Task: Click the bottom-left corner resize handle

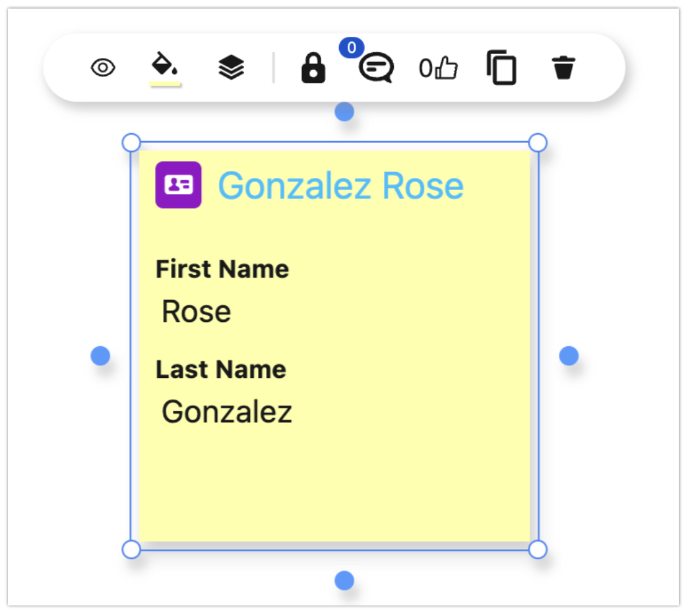Action: click(x=132, y=549)
